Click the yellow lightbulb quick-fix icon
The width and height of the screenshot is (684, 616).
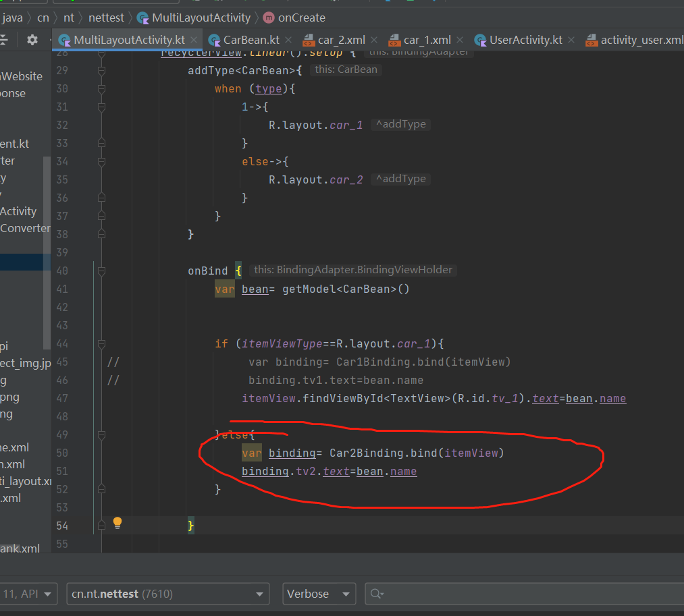(117, 523)
